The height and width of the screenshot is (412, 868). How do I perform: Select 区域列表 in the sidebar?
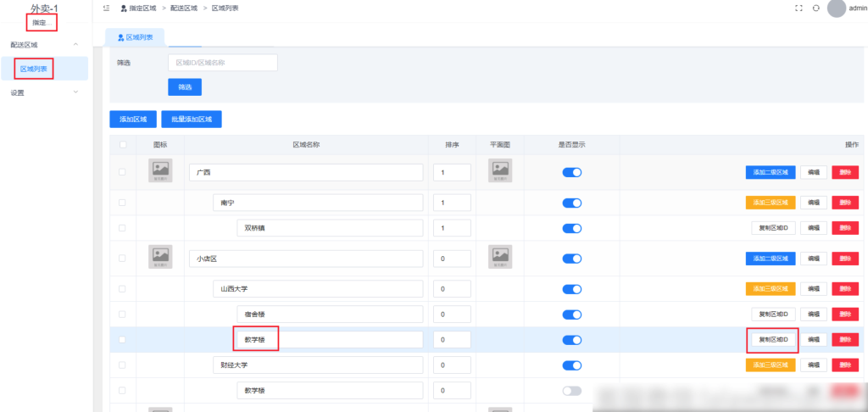[x=34, y=69]
